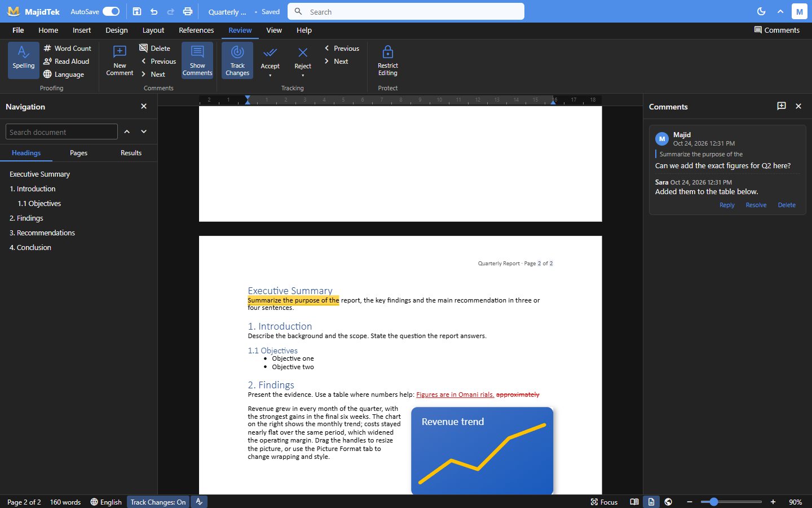
Task: Close the Navigation pane
Action: pos(144,106)
